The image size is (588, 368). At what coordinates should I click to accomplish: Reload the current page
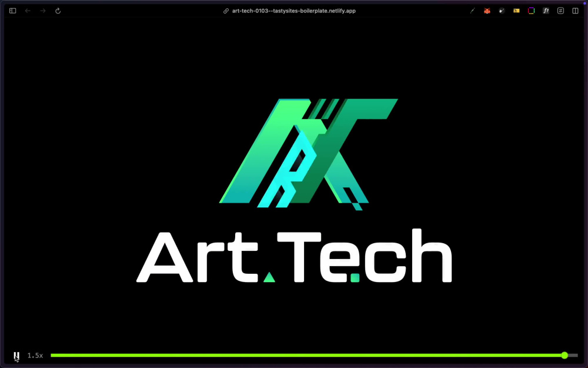pyautogui.click(x=58, y=11)
